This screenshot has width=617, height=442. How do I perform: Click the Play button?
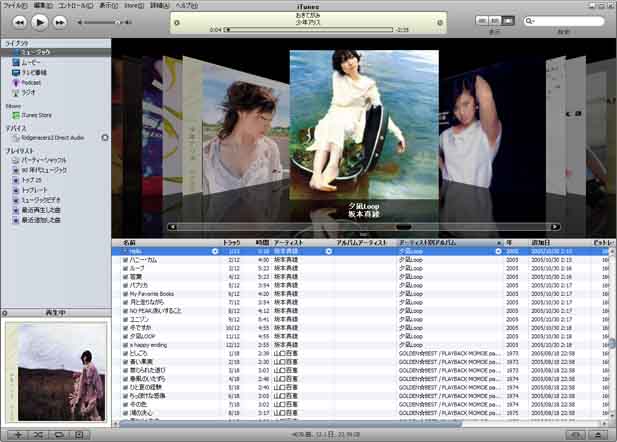tap(39, 22)
